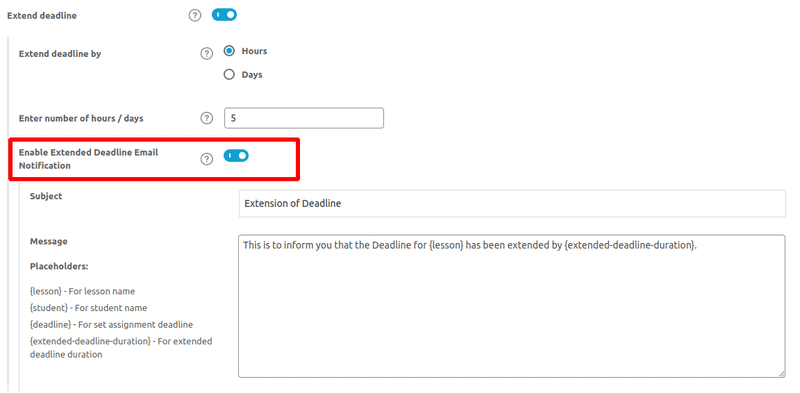Select the Hours radio button
This screenshot has width=800, height=393.
[x=229, y=51]
